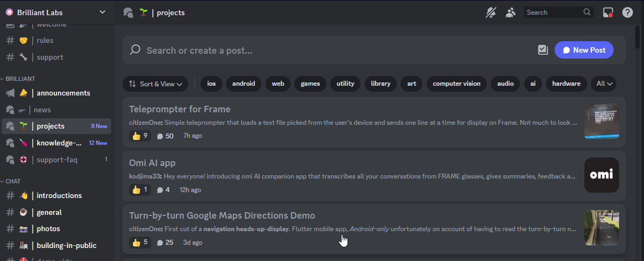Click the comment count on Omi AI app
The width and height of the screenshot is (644, 261).
163,190
